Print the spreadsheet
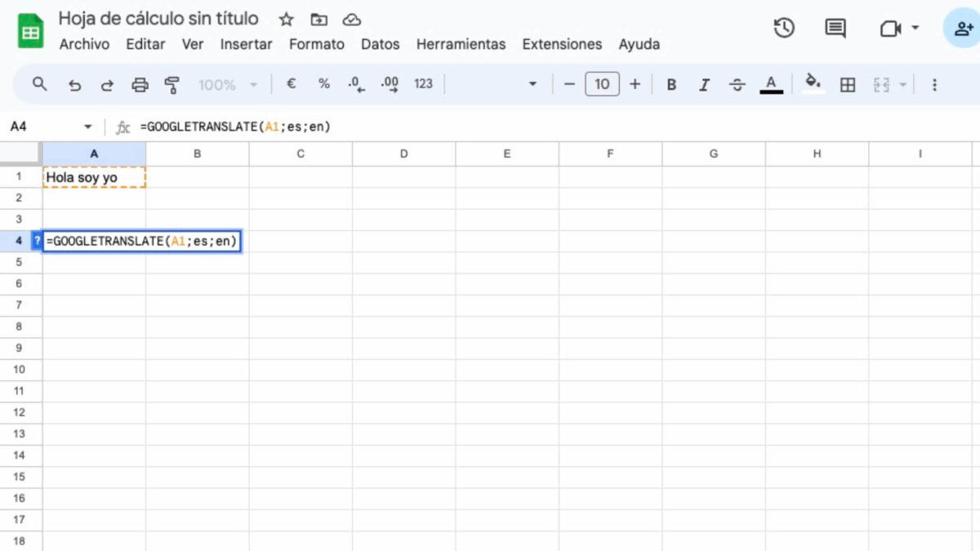Screen dimensions: 980x551 click(x=140, y=85)
